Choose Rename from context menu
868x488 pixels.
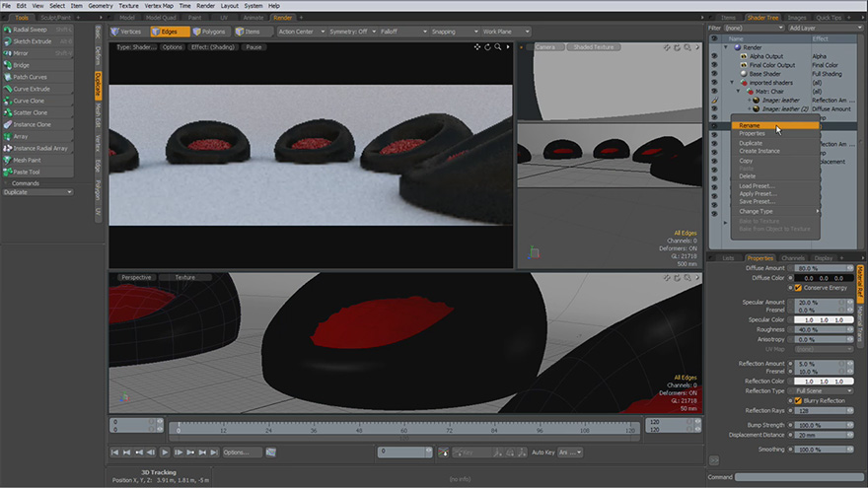click(775, 125)
